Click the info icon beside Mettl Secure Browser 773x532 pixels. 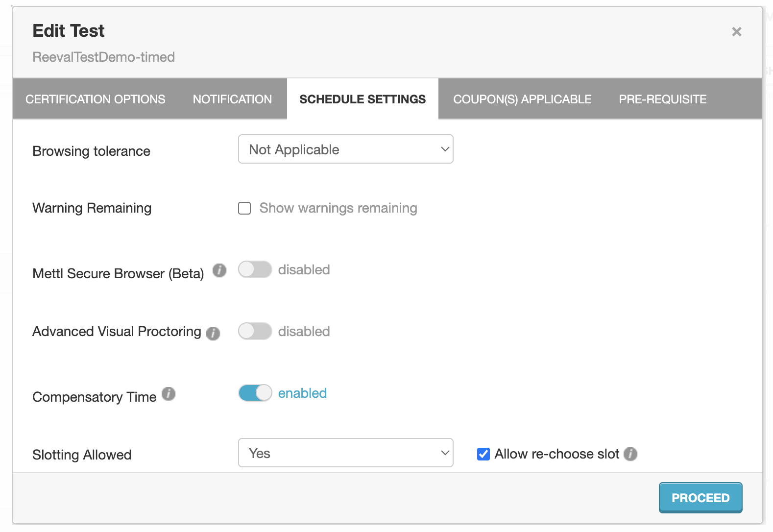click(x=219, y=270)
